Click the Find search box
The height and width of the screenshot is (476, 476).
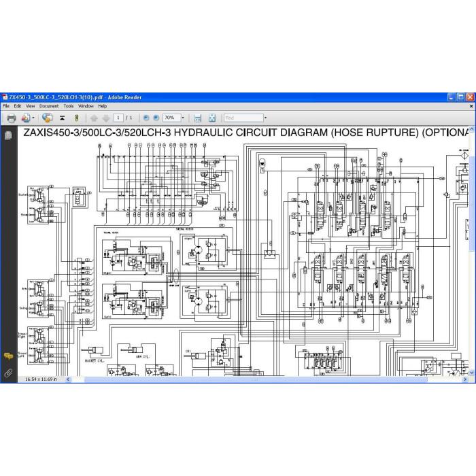243,118
